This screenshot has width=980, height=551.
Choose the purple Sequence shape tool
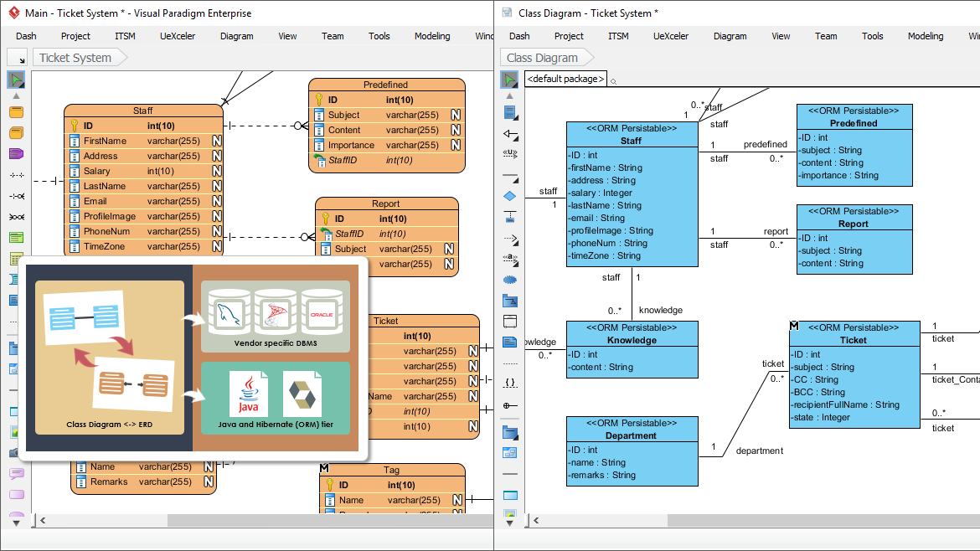pyautogui.click(x=16, y=154)
